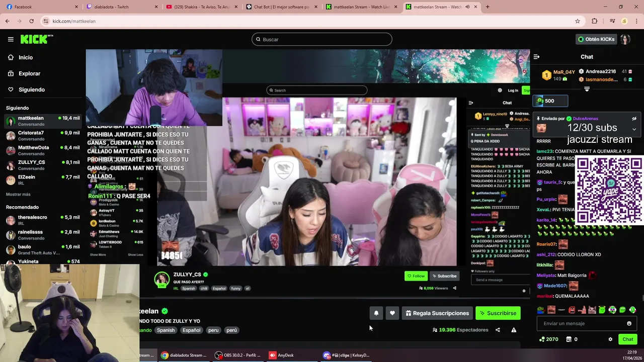Report stream with warning triangle icon
Viewport: 644px width, 362px height.
514,330
